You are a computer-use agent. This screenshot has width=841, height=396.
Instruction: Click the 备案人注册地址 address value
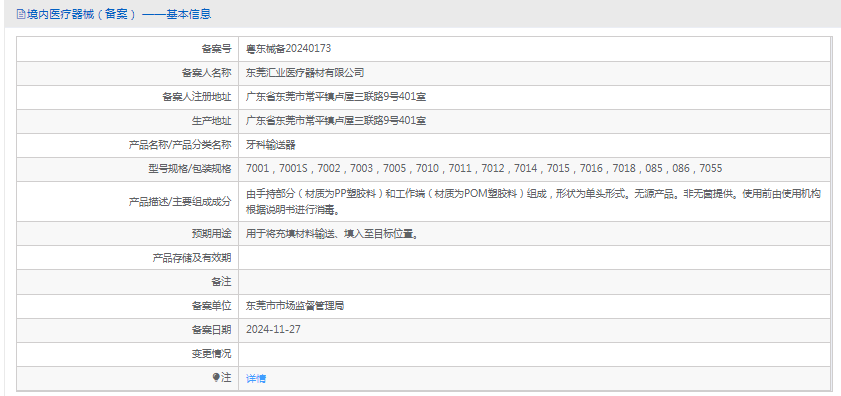336,97
